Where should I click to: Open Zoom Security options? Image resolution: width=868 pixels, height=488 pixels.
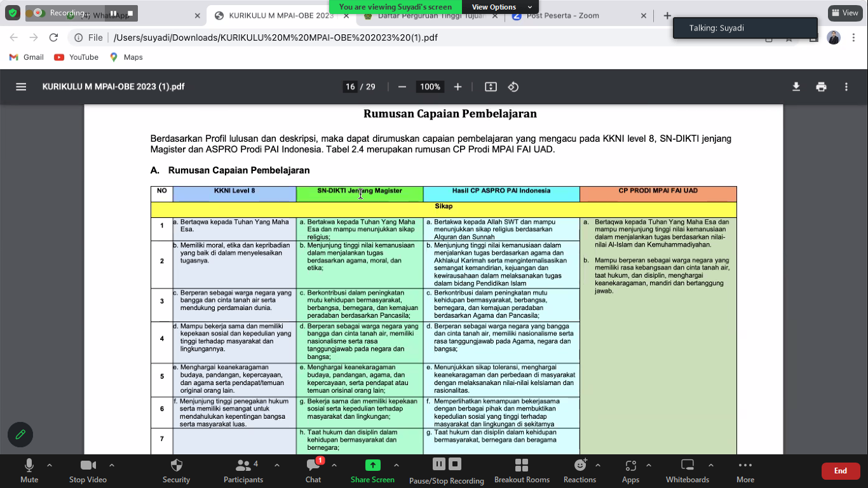176,471
